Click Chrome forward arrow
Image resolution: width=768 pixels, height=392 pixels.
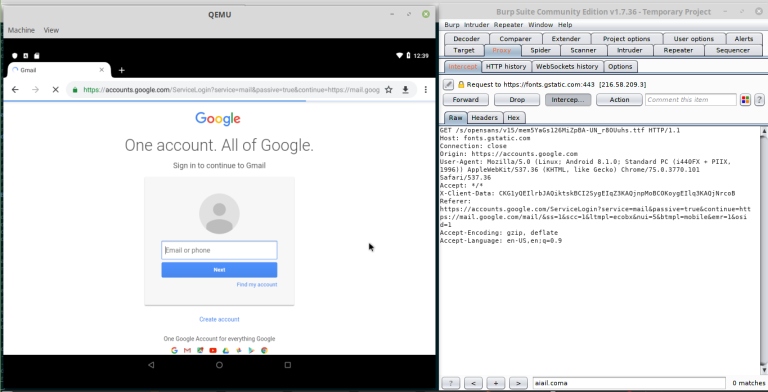(x=35, y=90)
